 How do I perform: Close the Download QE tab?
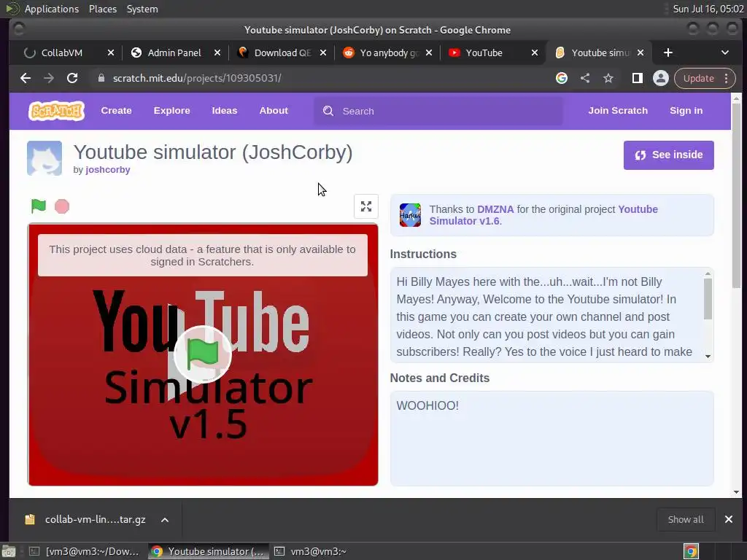[323, 52]
